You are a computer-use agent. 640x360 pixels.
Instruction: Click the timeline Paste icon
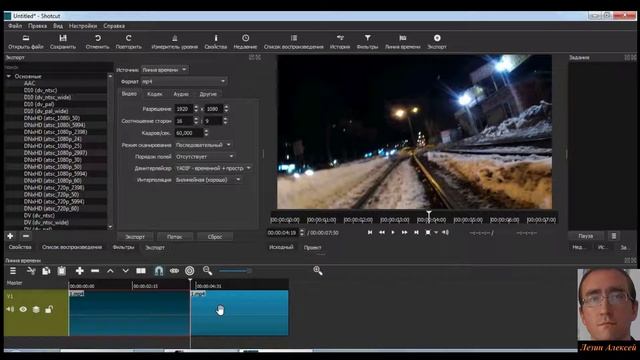[x=62, y=271]
